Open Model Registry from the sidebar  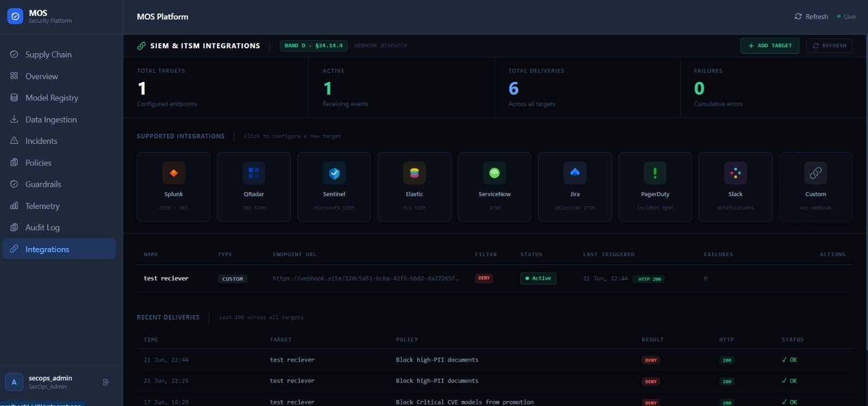point(59,98)
